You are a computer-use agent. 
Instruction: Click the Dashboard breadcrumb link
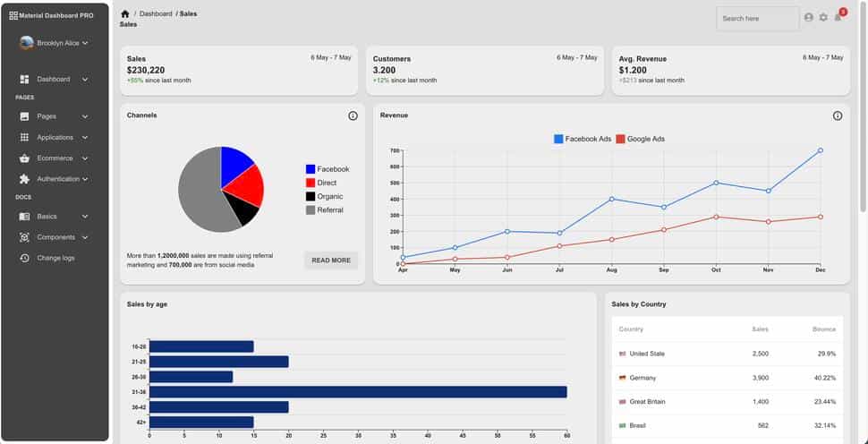[156, 14]
